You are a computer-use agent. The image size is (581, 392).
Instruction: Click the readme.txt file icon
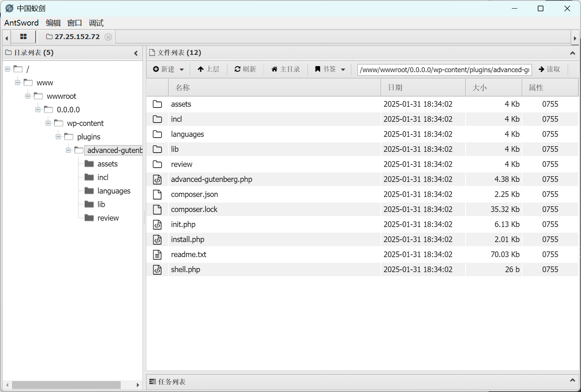tap(157, 254)
